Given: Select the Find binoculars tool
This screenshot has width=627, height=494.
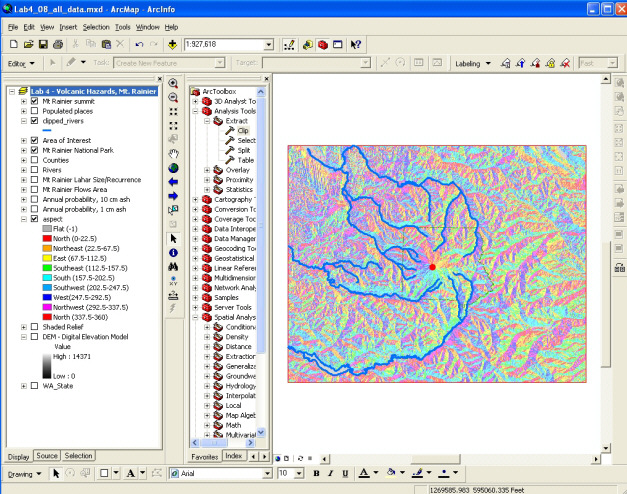Looking at the screenshot, I should [x=173, y=267].
